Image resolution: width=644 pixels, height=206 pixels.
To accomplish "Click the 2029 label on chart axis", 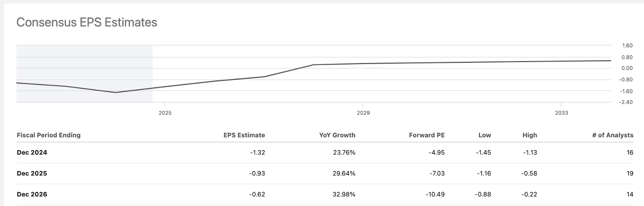I will 363,113.
